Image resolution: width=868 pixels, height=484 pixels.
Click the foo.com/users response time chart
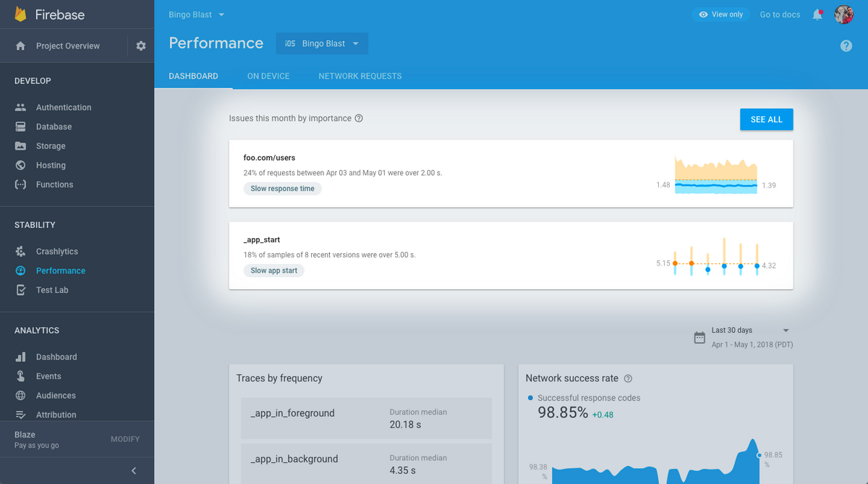click(716, 175)
